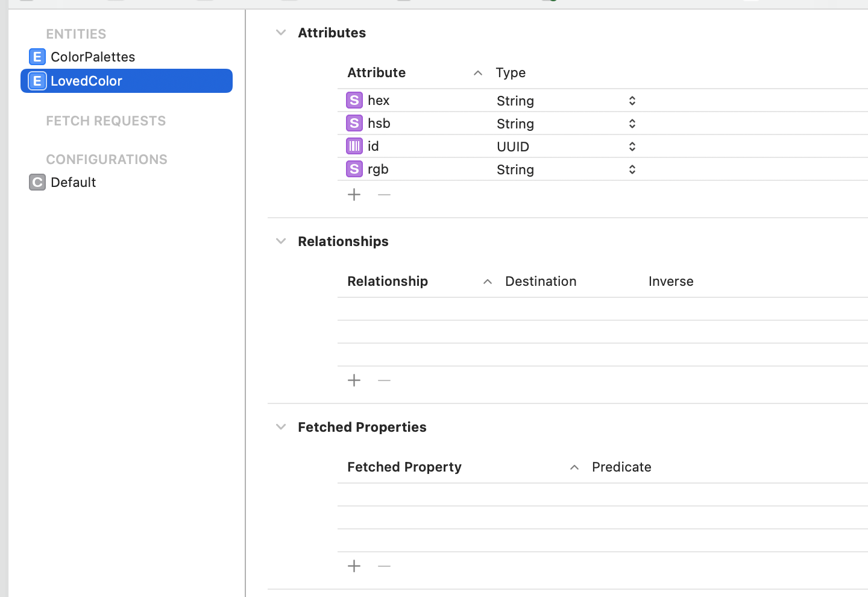This screenshot has height=597, width=868.
Task: Click the LovedColor entity E icon
Action: [x=37, y=81]
